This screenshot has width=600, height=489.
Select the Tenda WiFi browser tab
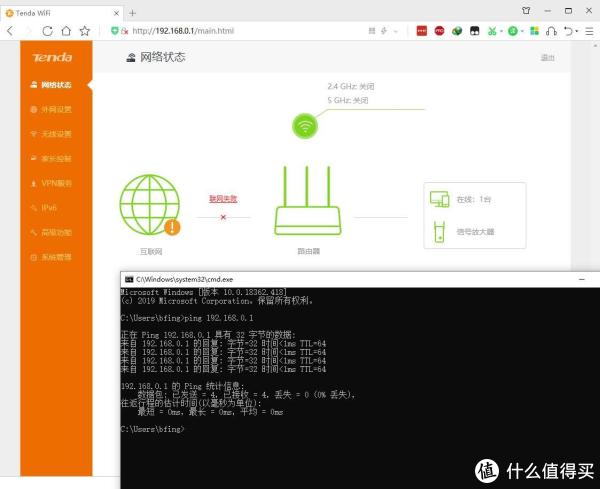(61, 13)
